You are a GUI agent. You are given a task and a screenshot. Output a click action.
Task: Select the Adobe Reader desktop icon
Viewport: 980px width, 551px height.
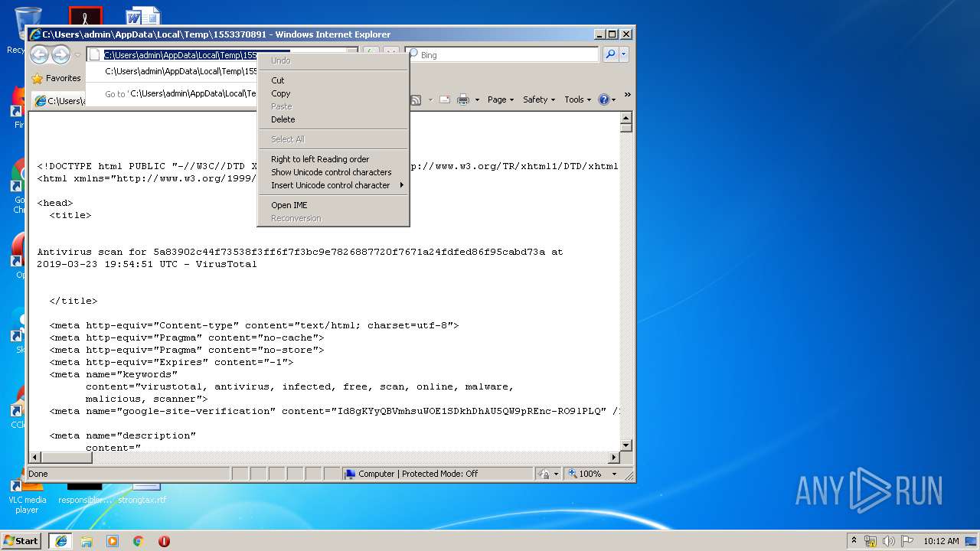pos(85,16)
